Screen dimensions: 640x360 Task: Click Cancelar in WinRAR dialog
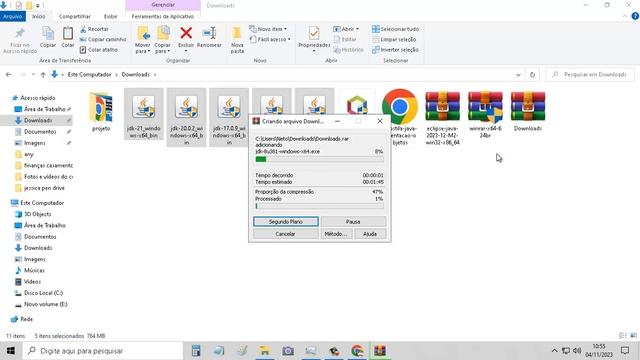285,234
